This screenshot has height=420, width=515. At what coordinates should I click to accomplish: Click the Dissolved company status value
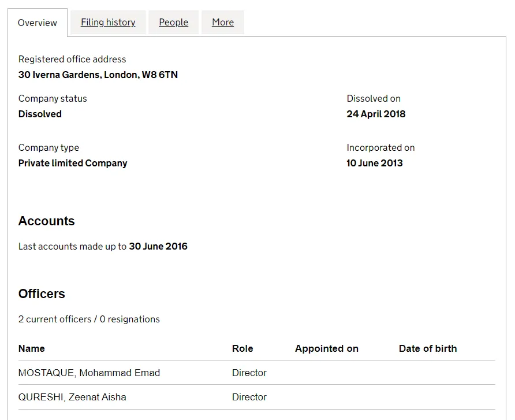(40, 114)
